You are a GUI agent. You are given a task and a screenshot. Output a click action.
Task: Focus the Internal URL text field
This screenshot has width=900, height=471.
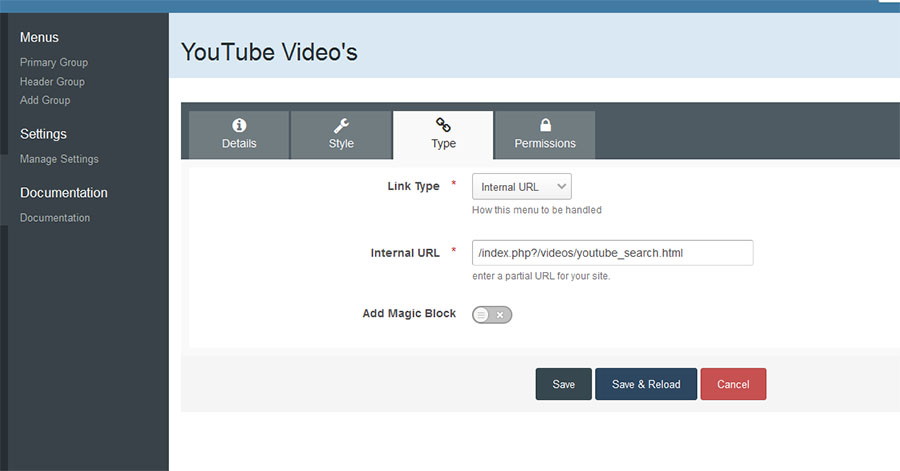[612, 253]
